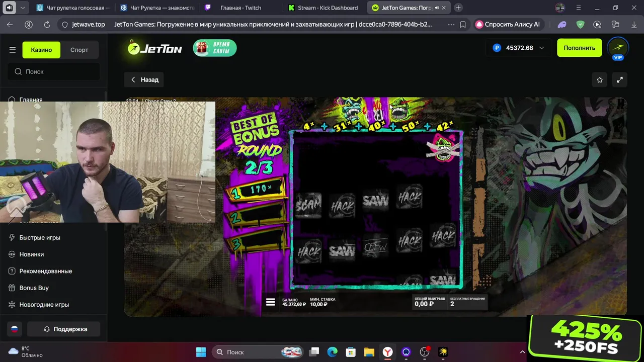This screenshot has width=644, height=362.
Task: Go back with the Назад button
Action: (x=144, y=79)
